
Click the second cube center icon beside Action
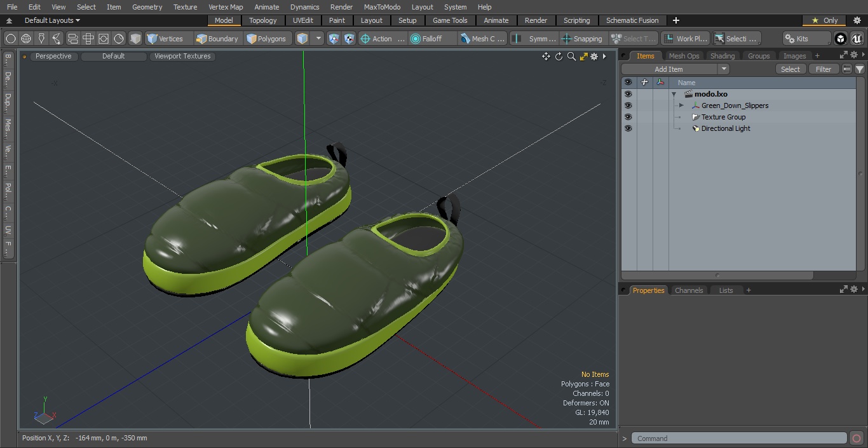point(349,39)
